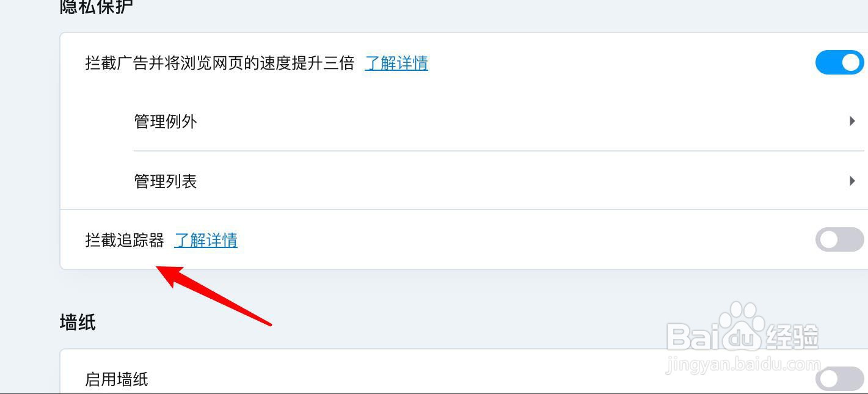Open 了解详情 link next to 拦截追踪器
The image size is (868, 394).
[206, 240]
